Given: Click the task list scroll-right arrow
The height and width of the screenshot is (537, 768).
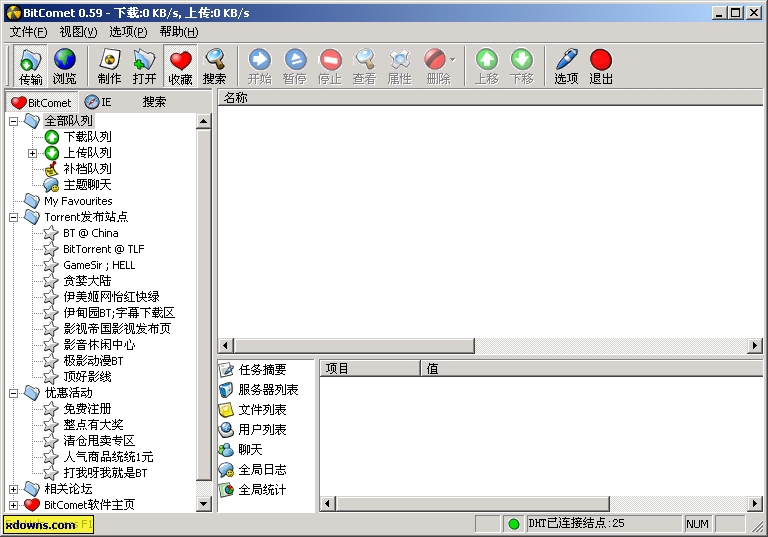Looking at the screenshot, I should [755, 345].
